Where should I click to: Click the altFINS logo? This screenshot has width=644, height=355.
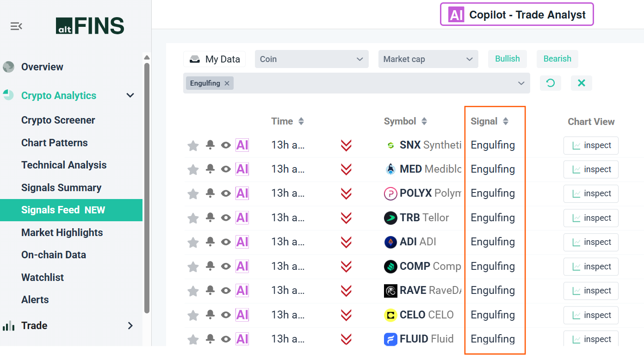90,26
